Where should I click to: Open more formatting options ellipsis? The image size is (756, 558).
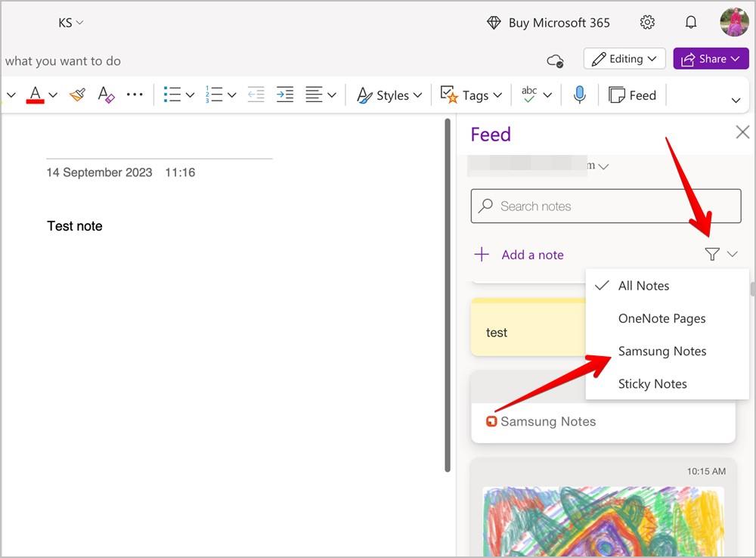coord(135,95)
